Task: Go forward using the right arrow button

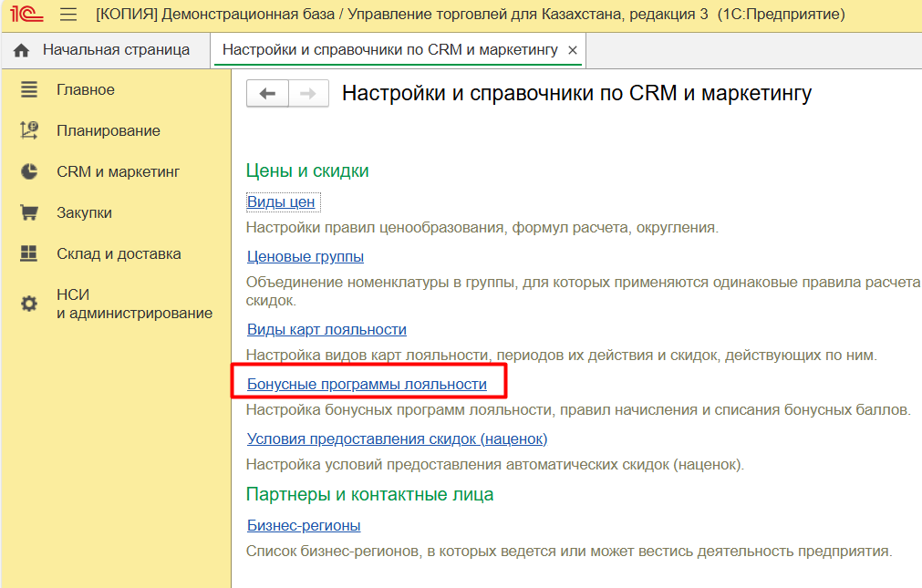Action: point(308,94)
